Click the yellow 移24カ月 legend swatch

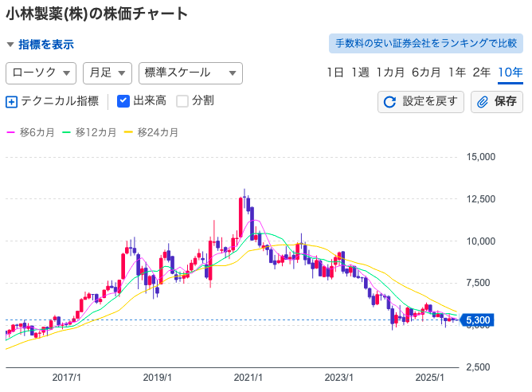point(128,132)
